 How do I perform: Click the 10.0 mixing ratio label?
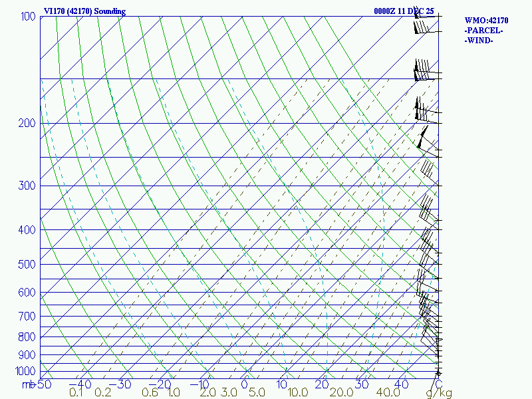pos(298,392)
